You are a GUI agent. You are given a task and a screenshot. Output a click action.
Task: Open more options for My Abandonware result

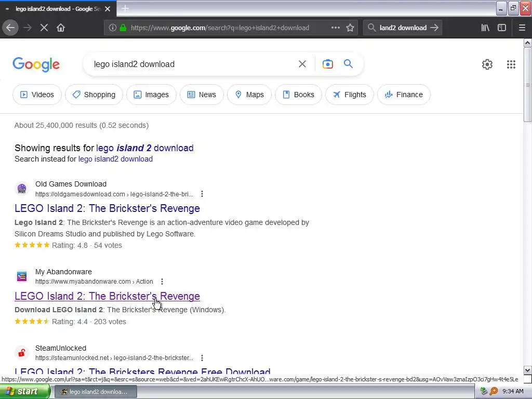162,282
